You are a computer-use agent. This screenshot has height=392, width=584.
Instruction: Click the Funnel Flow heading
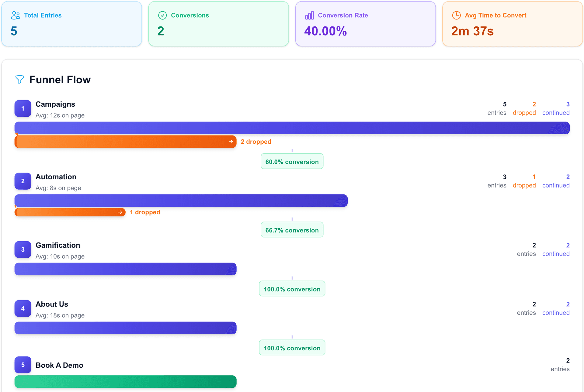(60, 79)
